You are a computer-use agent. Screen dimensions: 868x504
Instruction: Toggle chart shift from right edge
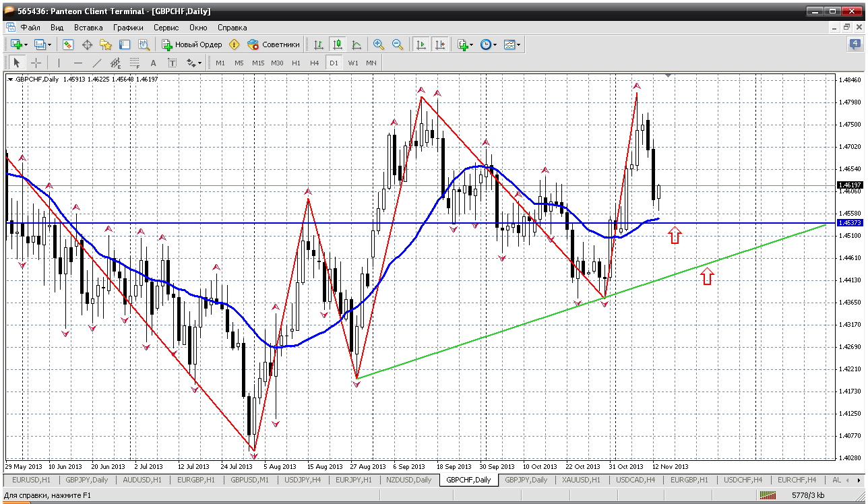(x=440, y=44)
